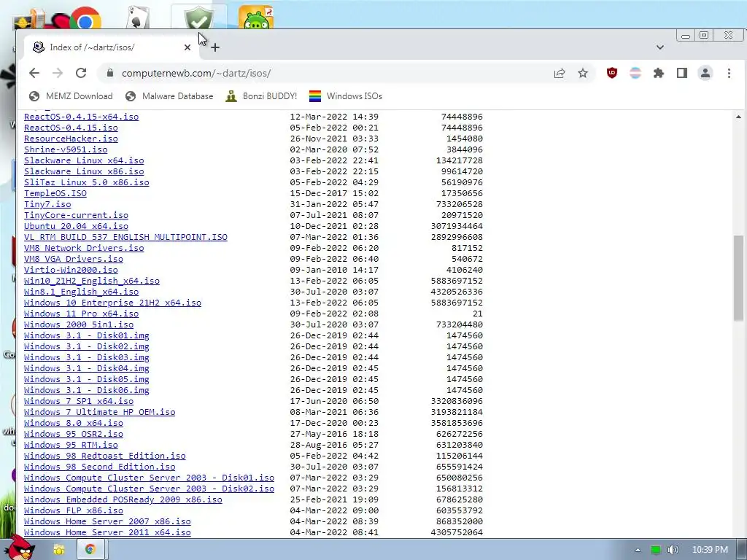The height and width of the screenshot is (560, 747).
Task: Click TinyCore-current.iso
Action: click(x=76, y=215)
